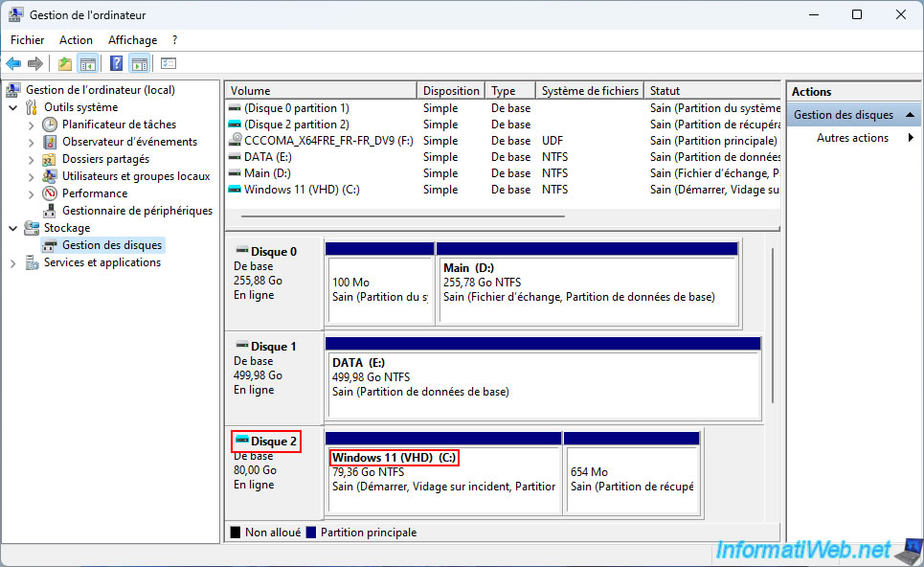Viewport: 924px width, 567px height.
Task: Click the Performance monitor icon
Action: pos(50,193)
